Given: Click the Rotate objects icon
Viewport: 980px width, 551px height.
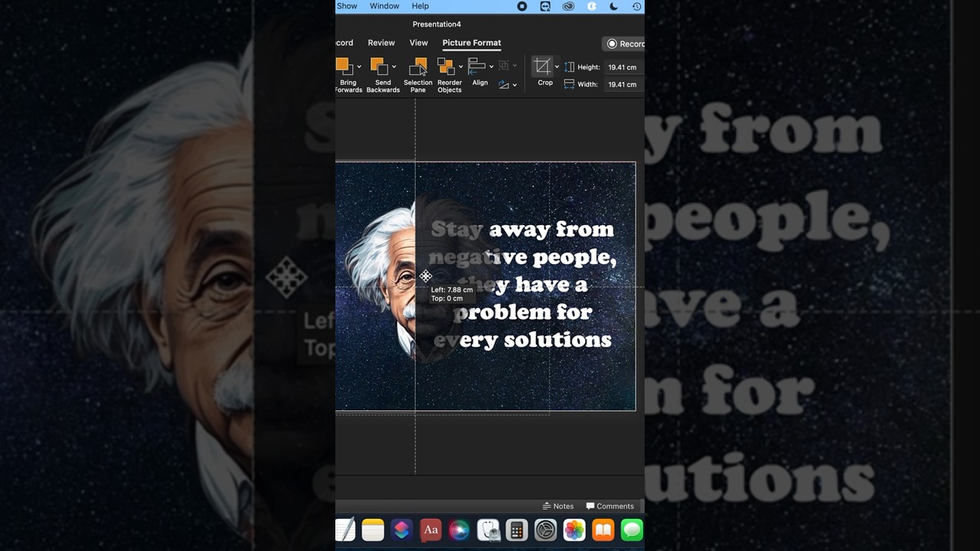Looking at the screenshot, I should pyautogui.click(x=504, y=84).
